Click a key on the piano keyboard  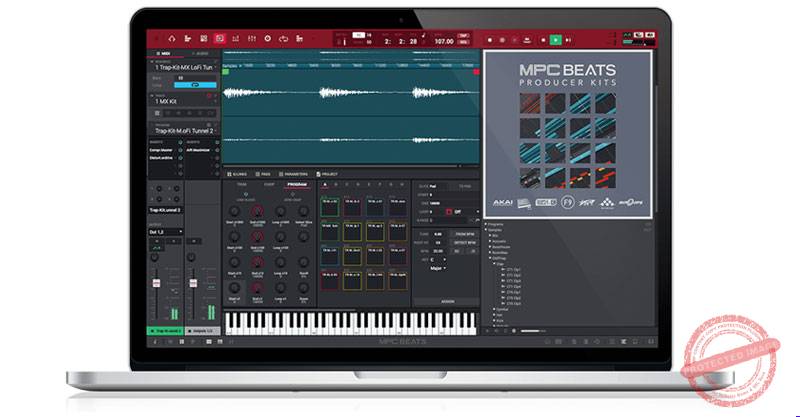tap(350, 324)
